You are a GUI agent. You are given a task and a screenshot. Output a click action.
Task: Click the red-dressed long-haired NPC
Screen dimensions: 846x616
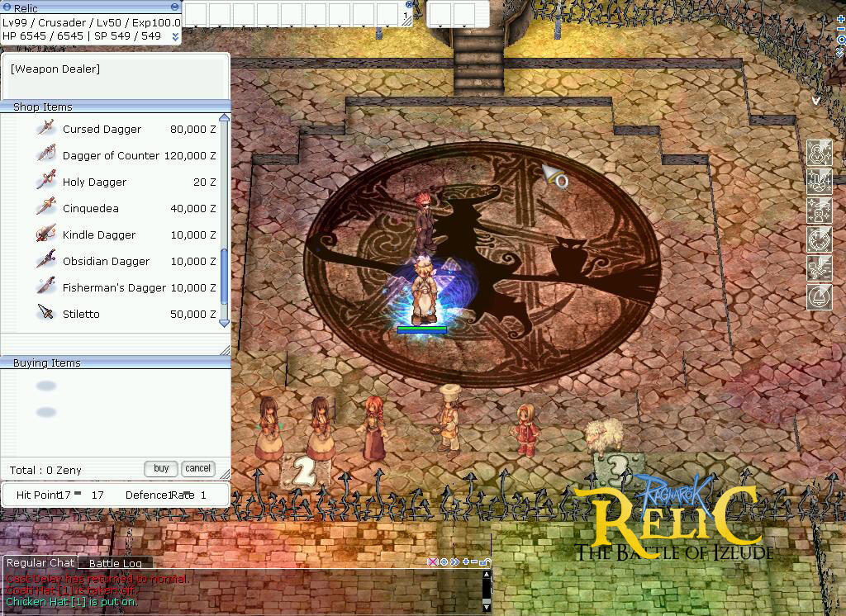[x=374, y=429]
